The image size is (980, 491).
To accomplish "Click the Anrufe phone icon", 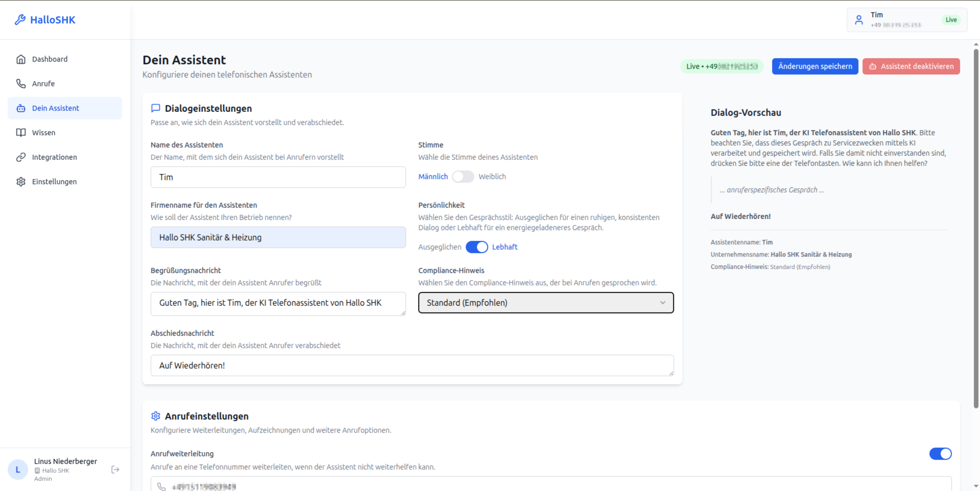I will (x=21, y=83).
